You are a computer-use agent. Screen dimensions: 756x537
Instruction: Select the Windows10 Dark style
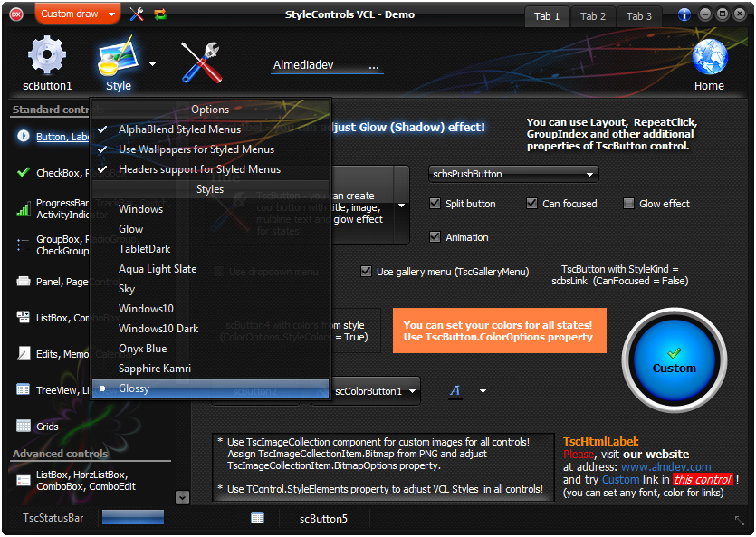(210, 329)
